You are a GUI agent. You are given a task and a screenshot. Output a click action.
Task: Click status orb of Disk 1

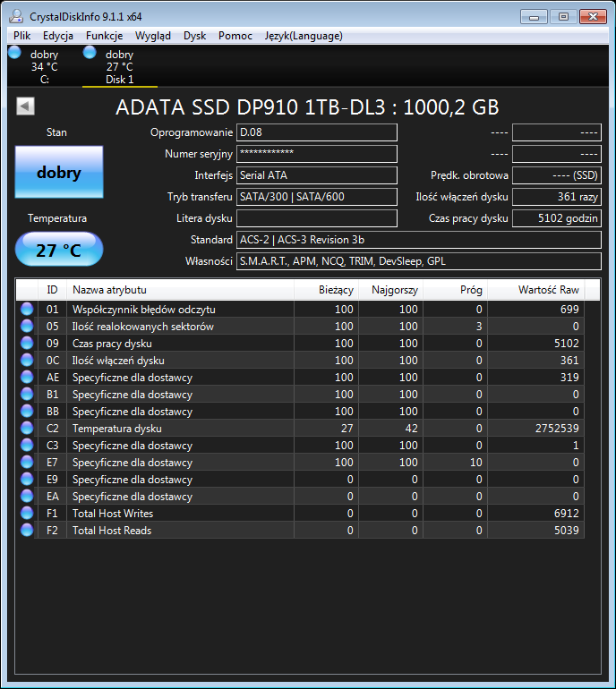[x=90, y=54]
